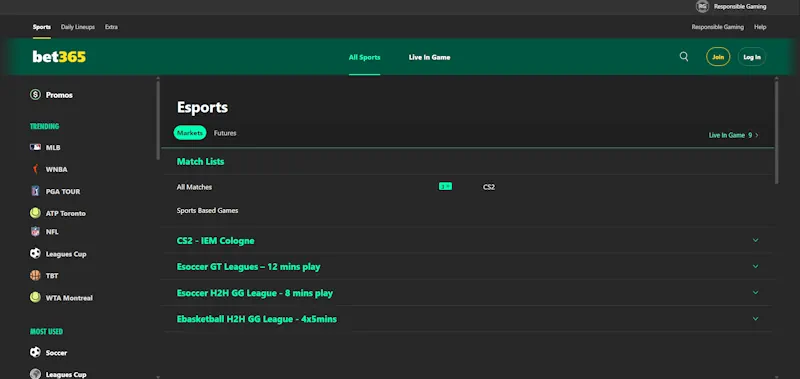Click the WNBA logo icon

point(35,169)
